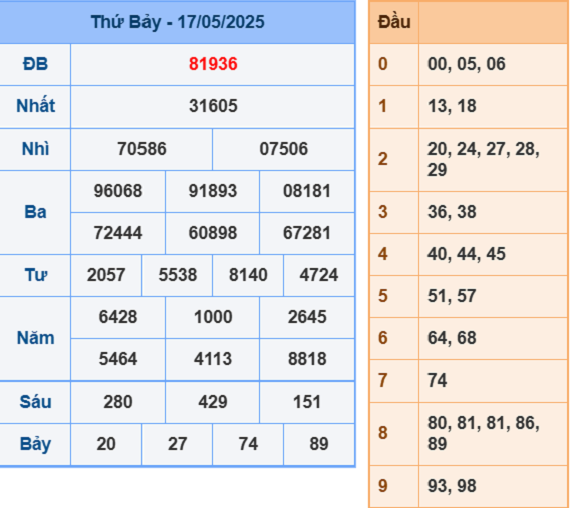
Task: Select fifth prize number 2645
Action: (x=307, y=317)
